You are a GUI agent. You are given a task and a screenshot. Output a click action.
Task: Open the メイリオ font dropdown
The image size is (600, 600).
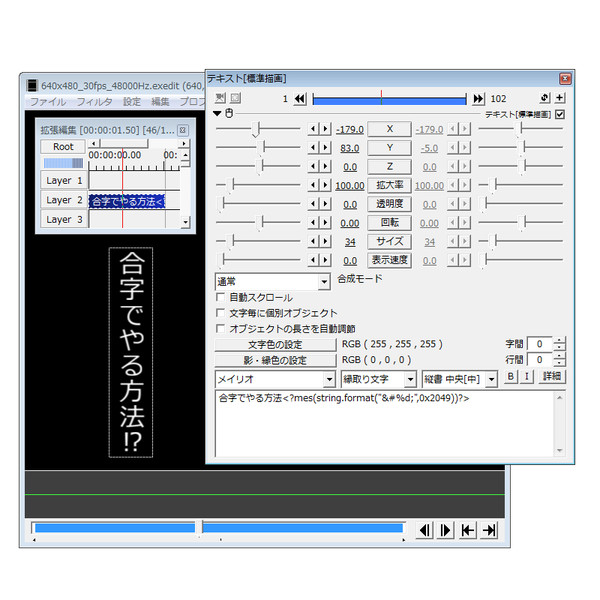click(329, 379)
